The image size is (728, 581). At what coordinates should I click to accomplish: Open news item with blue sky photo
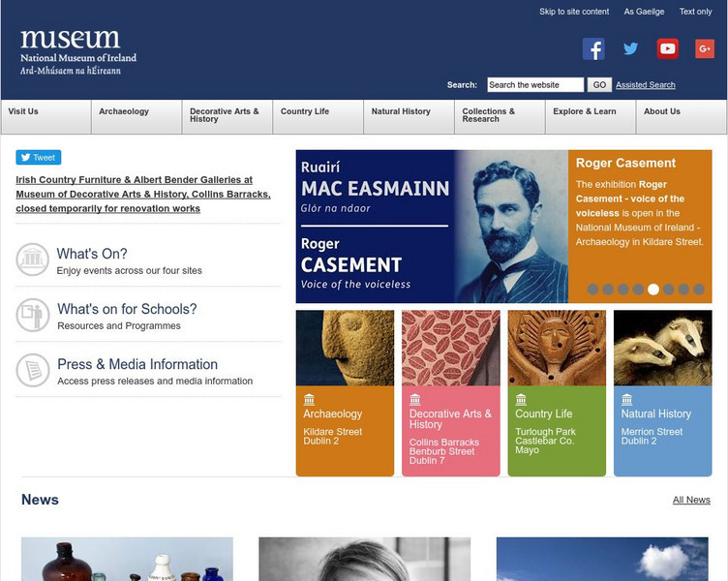(x=602, y=559)
